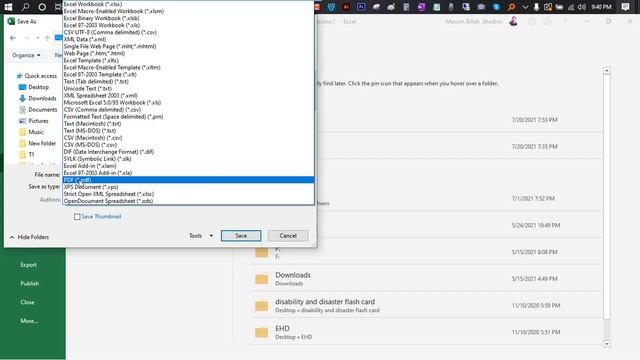Click the Cancel button

(x=288, y=236)
